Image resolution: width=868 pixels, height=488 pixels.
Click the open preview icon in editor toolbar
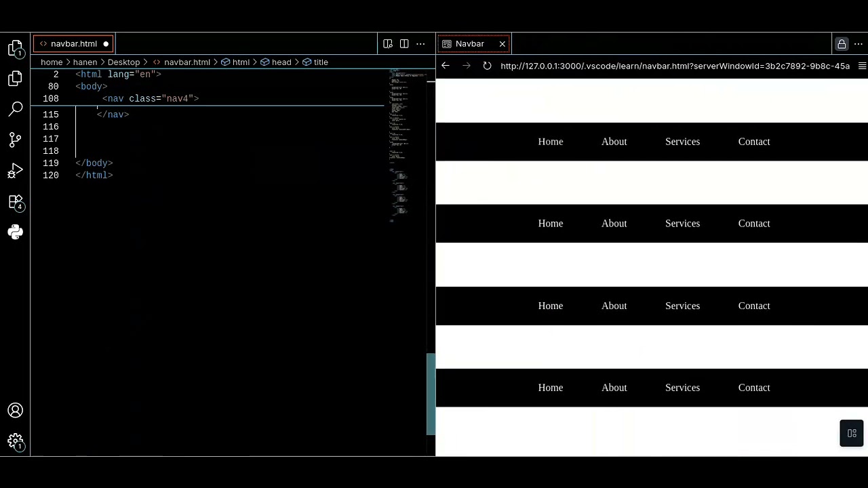388,43
